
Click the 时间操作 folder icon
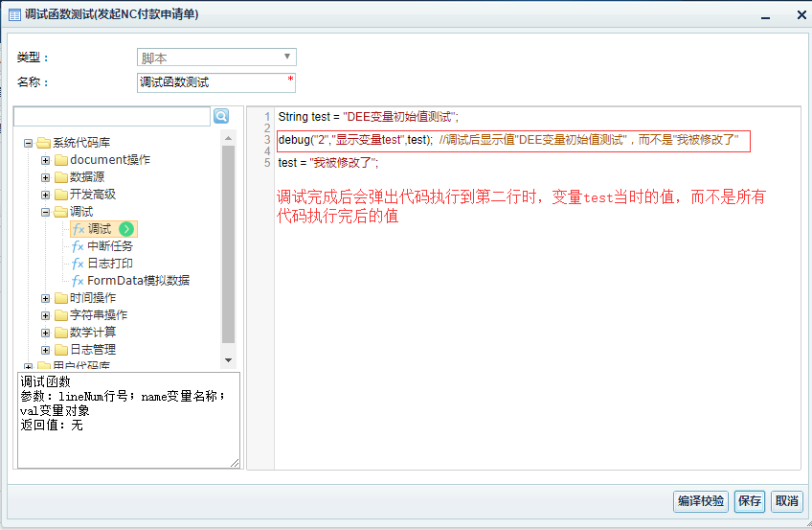61,298
